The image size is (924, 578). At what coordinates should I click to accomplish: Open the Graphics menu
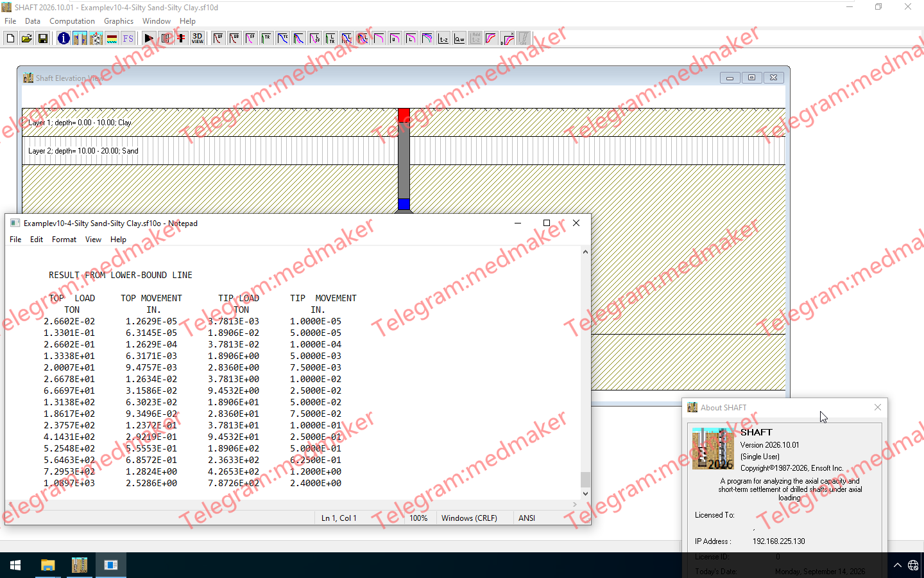tap(119, 21)
